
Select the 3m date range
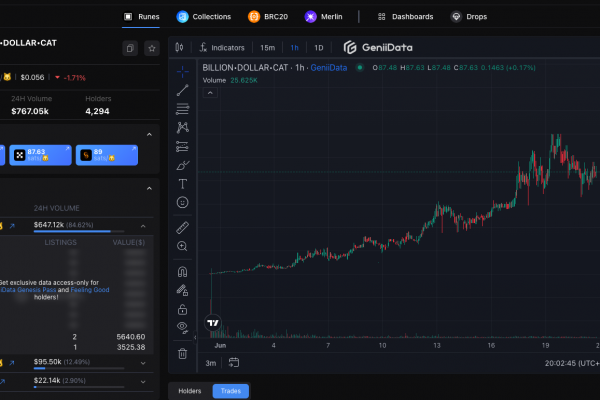coord(210,363)
